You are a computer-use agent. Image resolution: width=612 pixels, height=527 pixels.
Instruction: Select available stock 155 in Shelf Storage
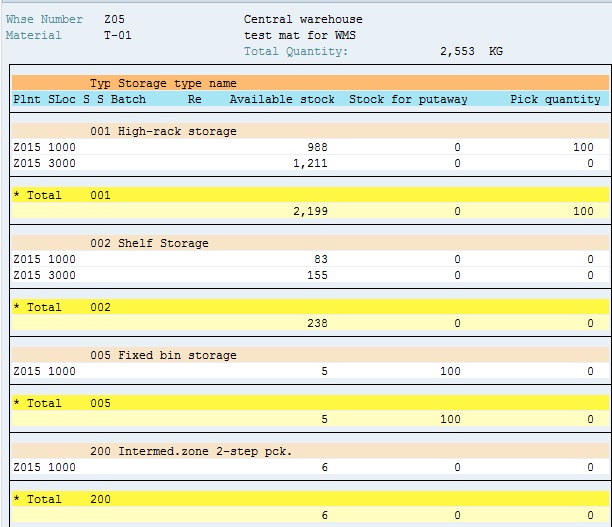pos(317,275)
